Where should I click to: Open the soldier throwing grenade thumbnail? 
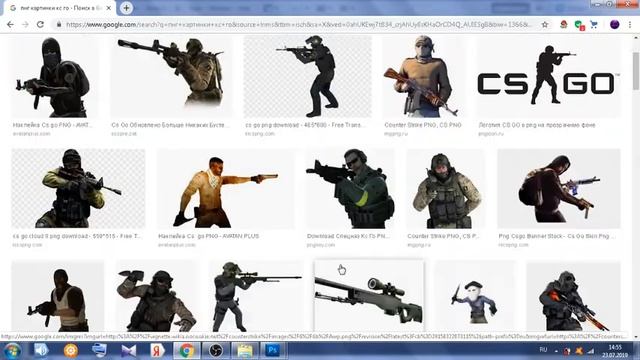(x=157, y=296)
